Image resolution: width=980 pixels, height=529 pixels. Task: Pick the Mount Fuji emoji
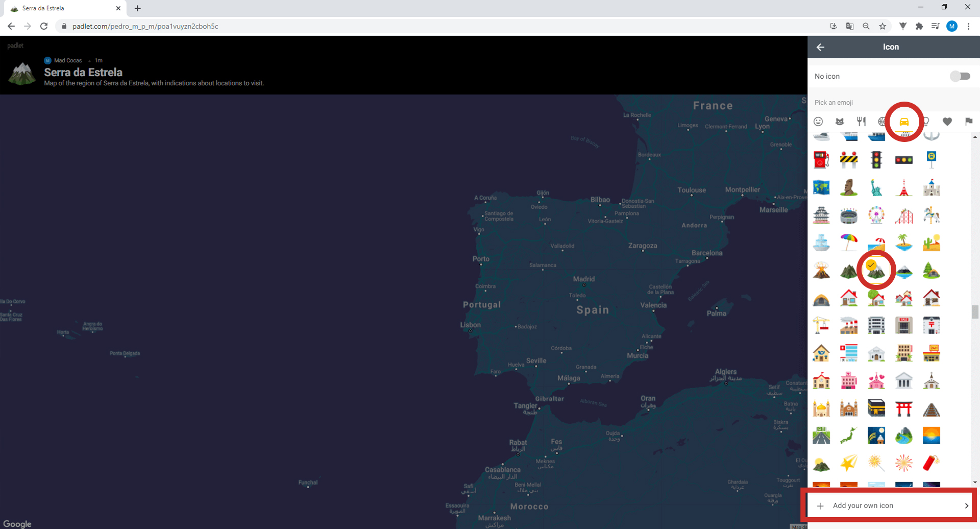click(x=904, y=270)
